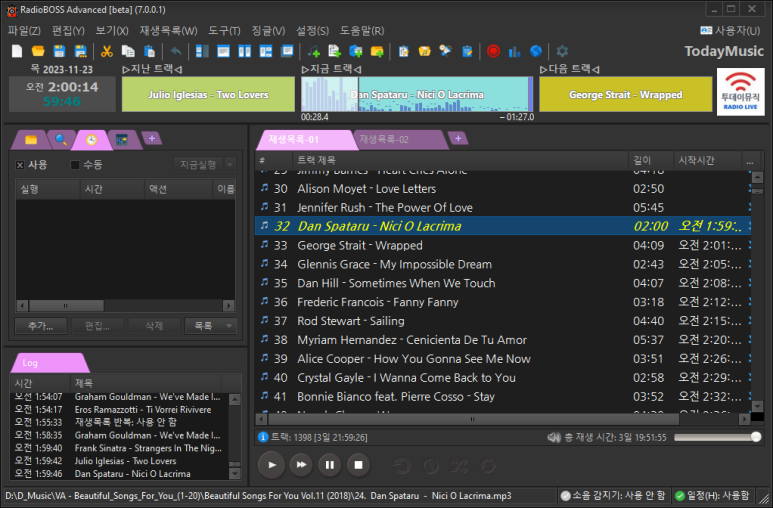Click the George Strait next track block
Screen dimensions: 773x508
(626, 94)
